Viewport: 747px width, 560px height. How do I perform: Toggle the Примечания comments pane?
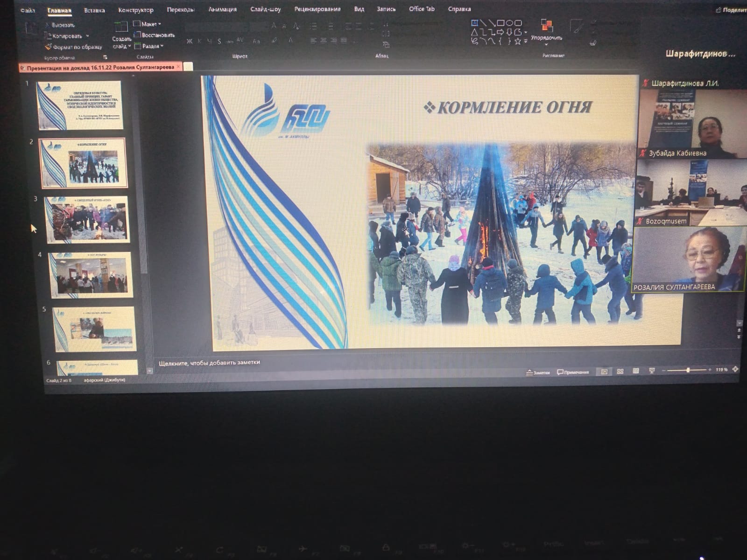573,372
